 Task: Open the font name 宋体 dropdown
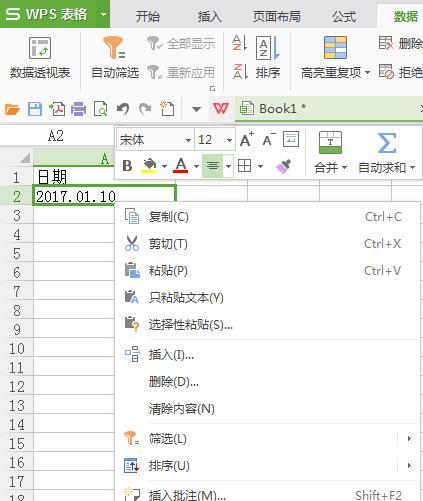click(x=188, y=140)
